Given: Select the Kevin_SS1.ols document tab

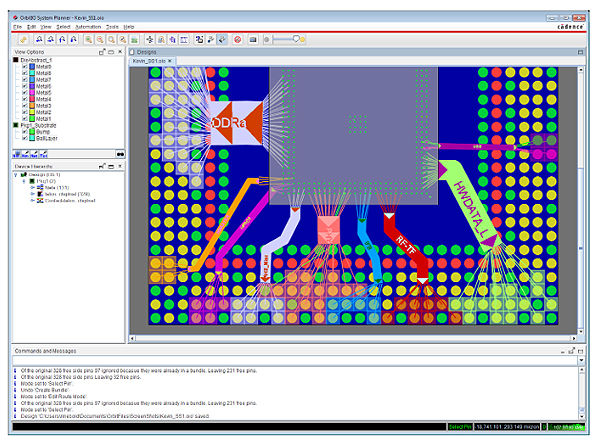Looking at the screenshot, I should [x=151, y=61].
